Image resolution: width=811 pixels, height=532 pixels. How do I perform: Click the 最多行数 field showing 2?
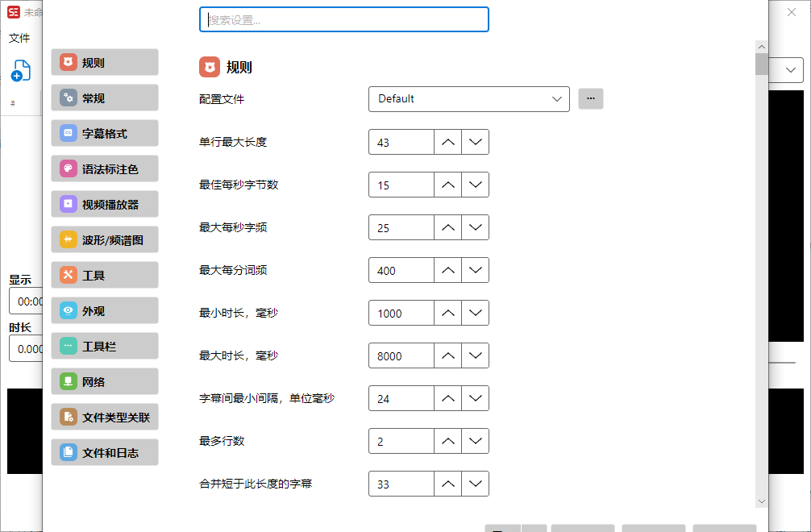click(x=401, y=441)
